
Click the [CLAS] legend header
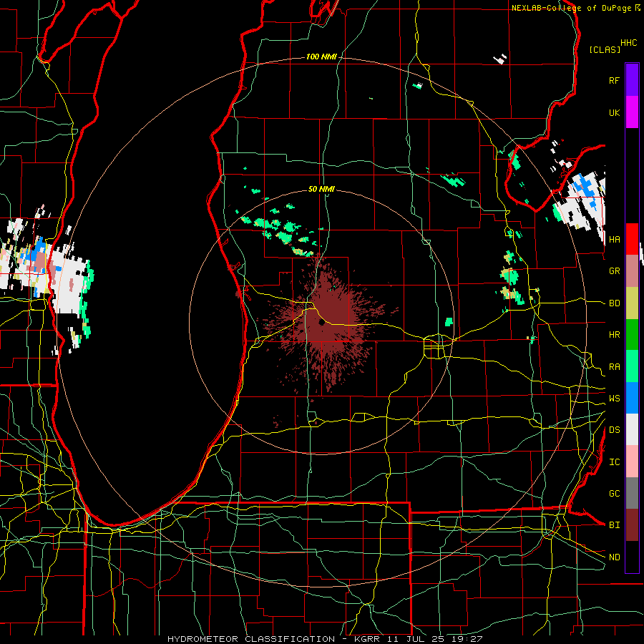click(x=605, y=49)
